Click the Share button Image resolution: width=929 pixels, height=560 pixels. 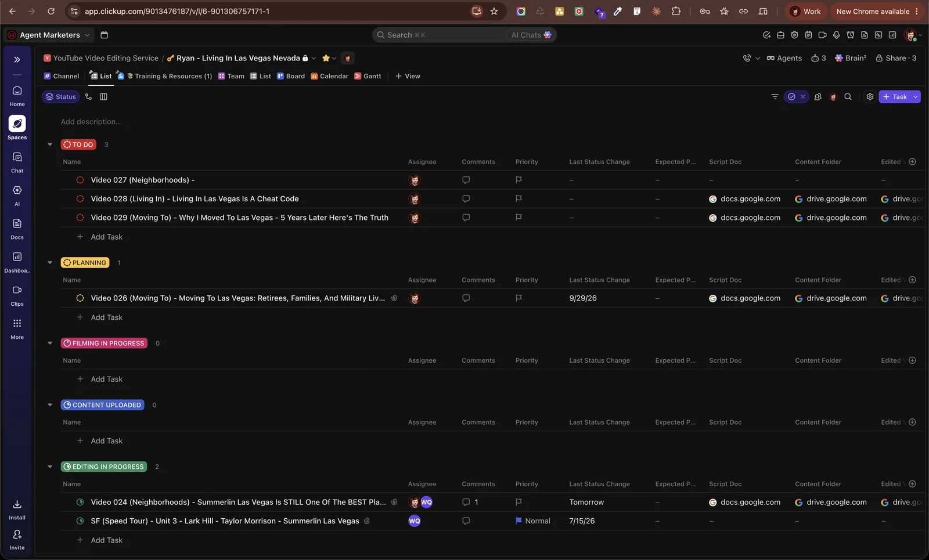896,58
